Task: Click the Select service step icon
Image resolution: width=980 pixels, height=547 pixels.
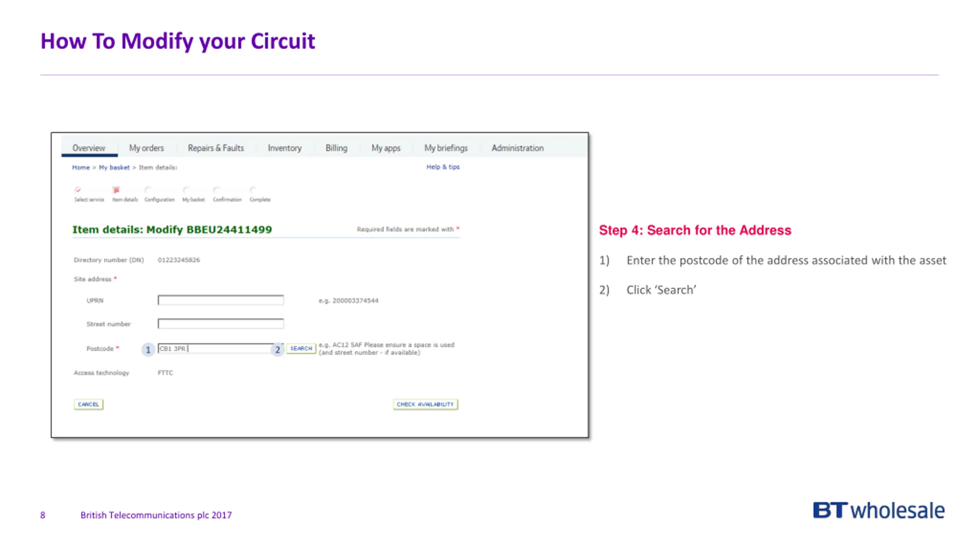Action: (78, 190)
